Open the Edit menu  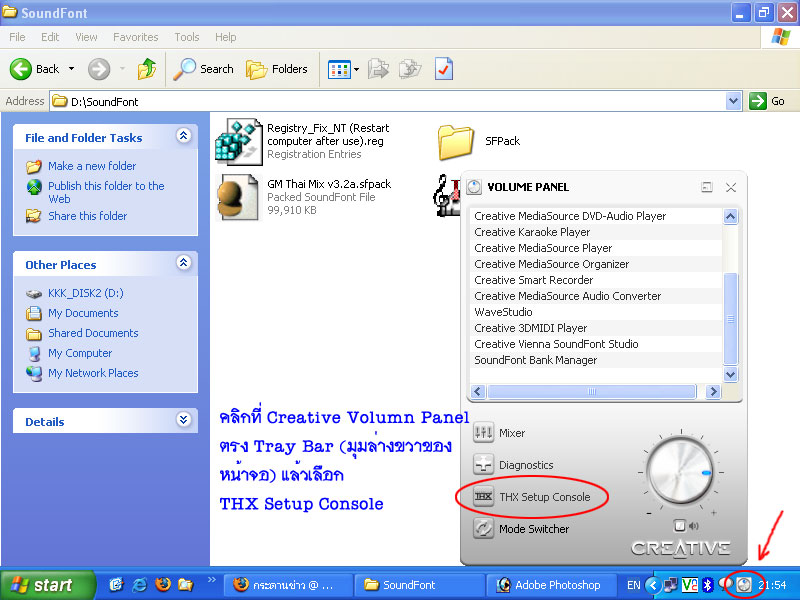coord(50,37)
